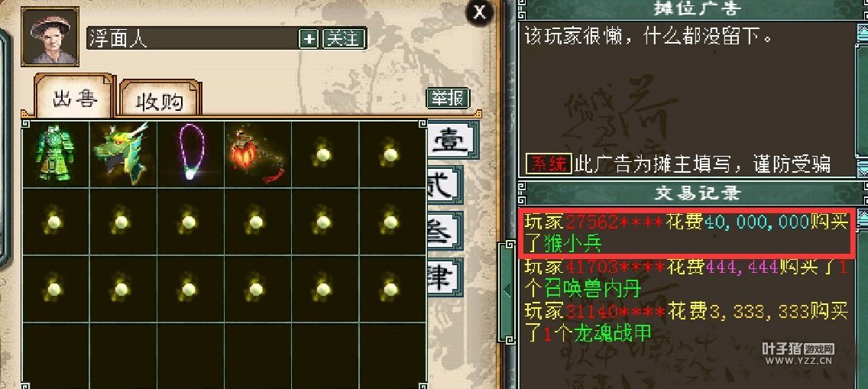Viewport: 868px width, 389px height.
Task: Switch to the 出售 selling tab
Action: point(75,97)
